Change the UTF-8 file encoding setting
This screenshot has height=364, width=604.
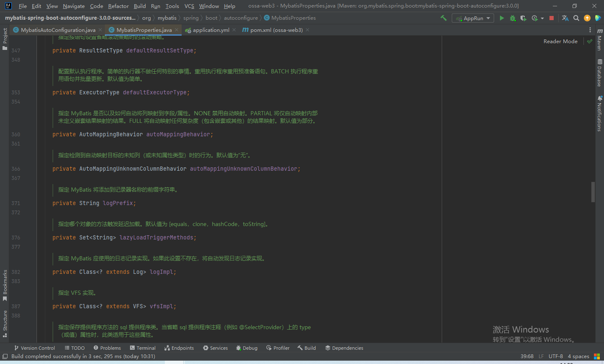[556, 356]
